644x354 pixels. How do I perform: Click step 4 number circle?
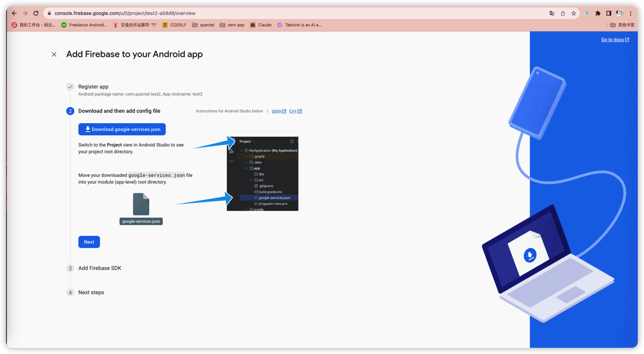pyautogui.click(x=70, y=293)
